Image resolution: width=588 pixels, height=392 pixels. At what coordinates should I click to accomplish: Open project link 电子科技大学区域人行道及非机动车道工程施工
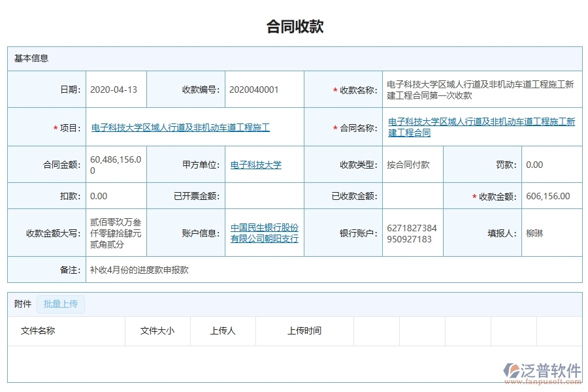[180, 127]
